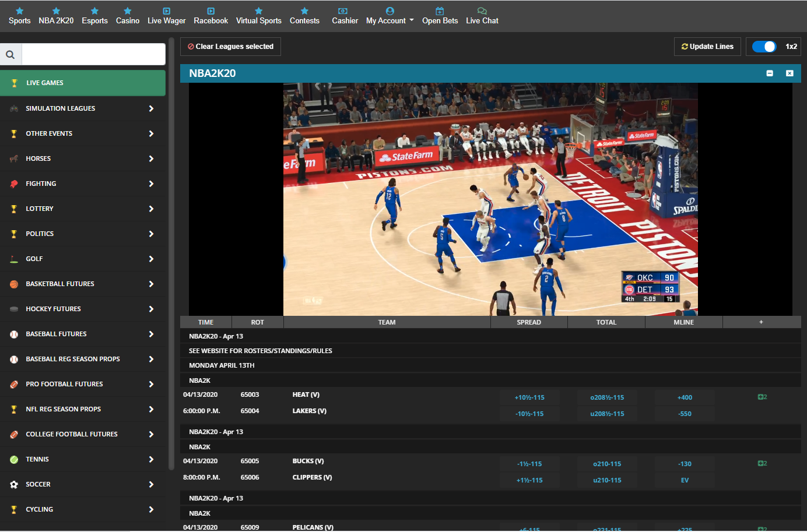Expand the Cycling chevron
Viewport: 807px width, 532px height.
[x=151, y=509]
